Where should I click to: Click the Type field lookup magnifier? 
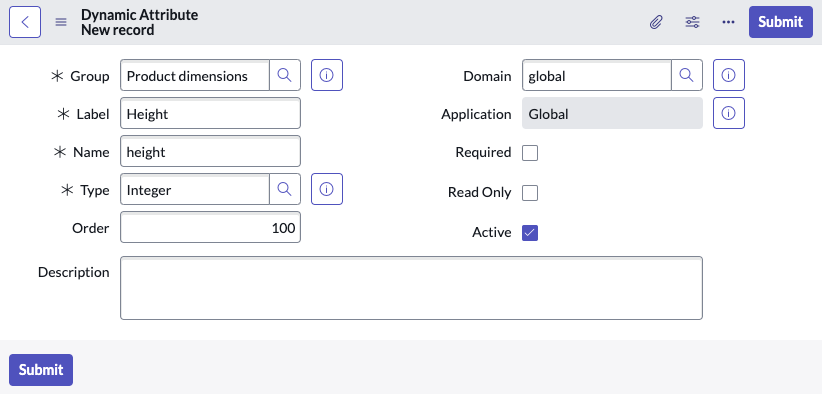(x=285, y=189)
